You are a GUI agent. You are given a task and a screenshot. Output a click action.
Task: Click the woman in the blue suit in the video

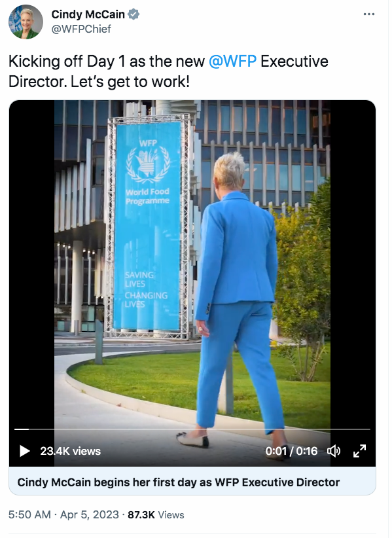point(238,295)
